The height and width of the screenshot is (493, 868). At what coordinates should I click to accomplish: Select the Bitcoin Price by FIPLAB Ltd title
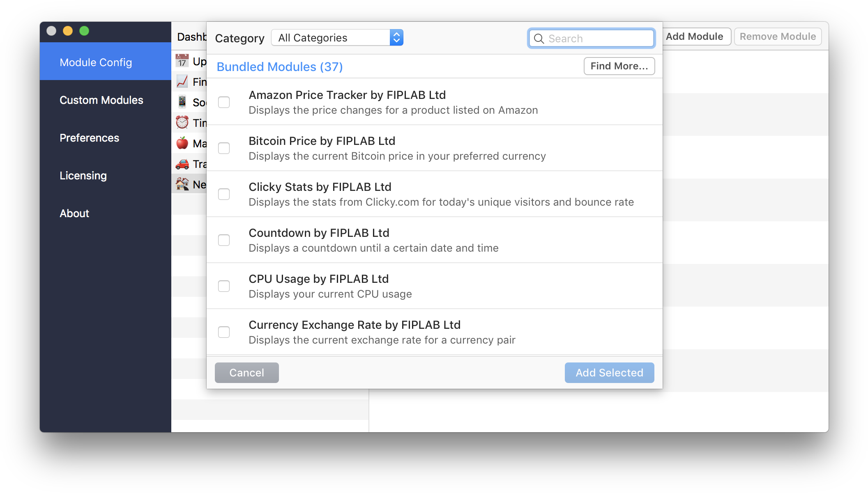coord(322,141)
